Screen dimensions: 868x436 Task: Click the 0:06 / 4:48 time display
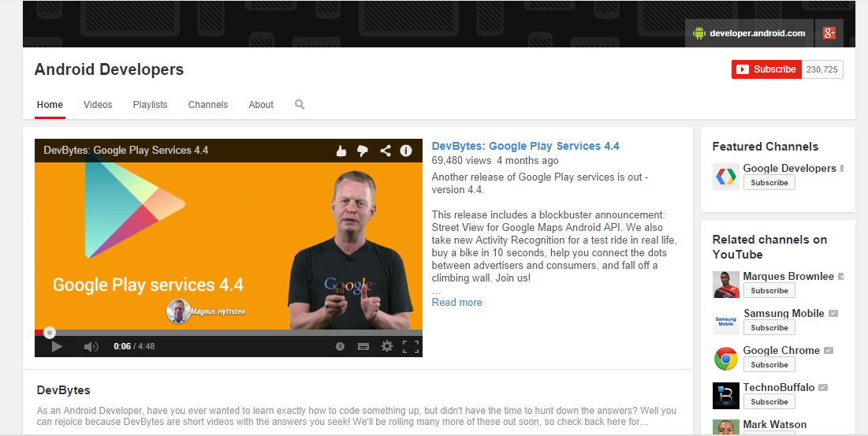pyautogui.click(x=134, y=346)
